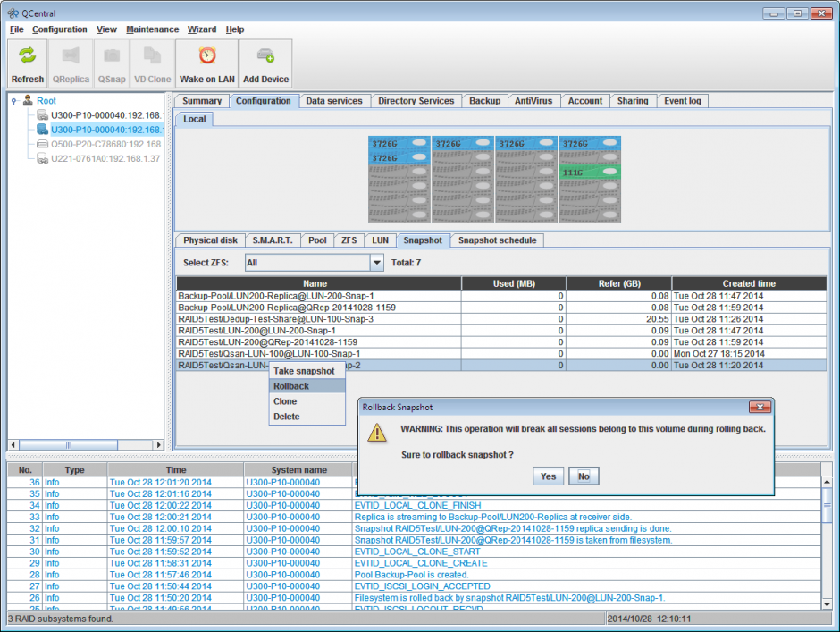This screenshot has width=840, height=632.
Task: Select the RAID5Test/Qsan-LUN-100@LUN-100-Snap-1 snapshot row
Action: (x=501, y=354)
